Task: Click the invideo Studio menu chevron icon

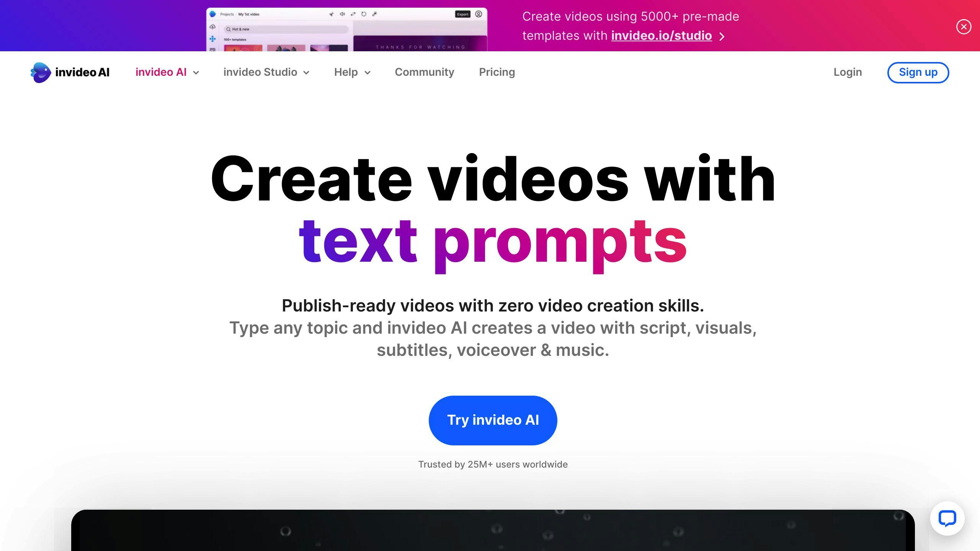Action: coord(306,73)
